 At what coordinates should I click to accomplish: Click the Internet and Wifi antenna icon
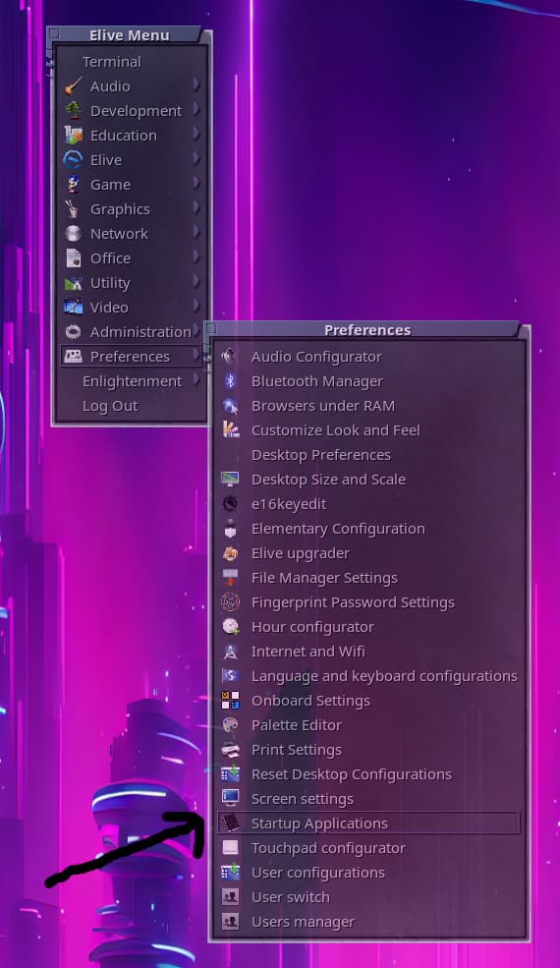230,652
